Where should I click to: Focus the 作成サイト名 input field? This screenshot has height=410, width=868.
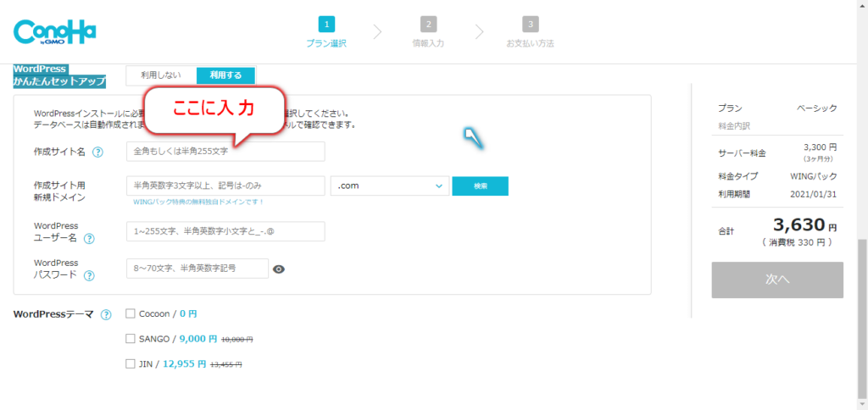pos(225,152)
